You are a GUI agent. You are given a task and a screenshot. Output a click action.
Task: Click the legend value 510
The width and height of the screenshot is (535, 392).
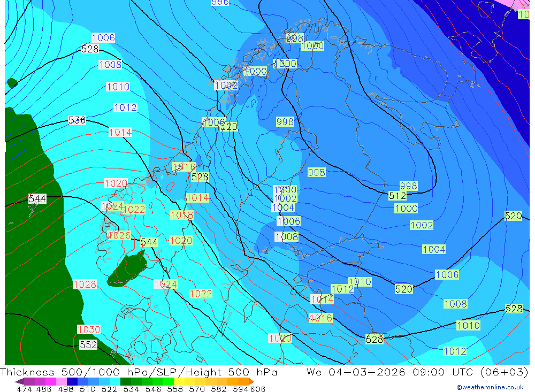pos(87,389)
